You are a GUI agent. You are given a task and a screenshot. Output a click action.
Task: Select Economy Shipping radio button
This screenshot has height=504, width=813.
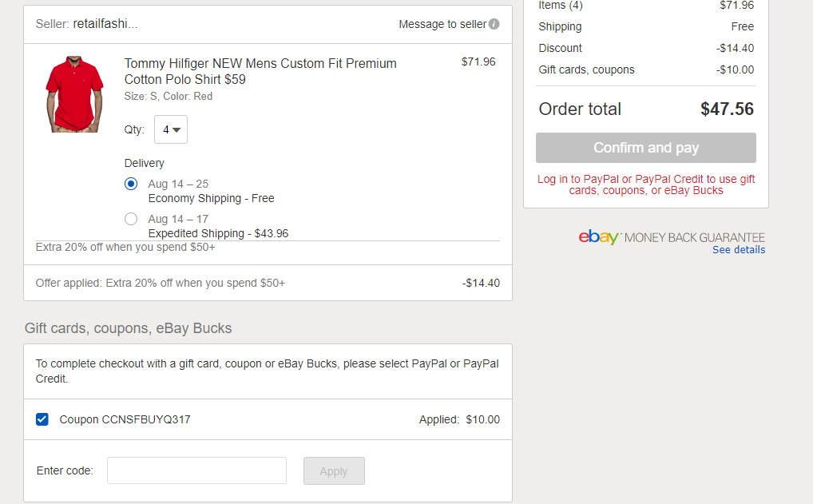pyautogui.click(x=131, y=184)
